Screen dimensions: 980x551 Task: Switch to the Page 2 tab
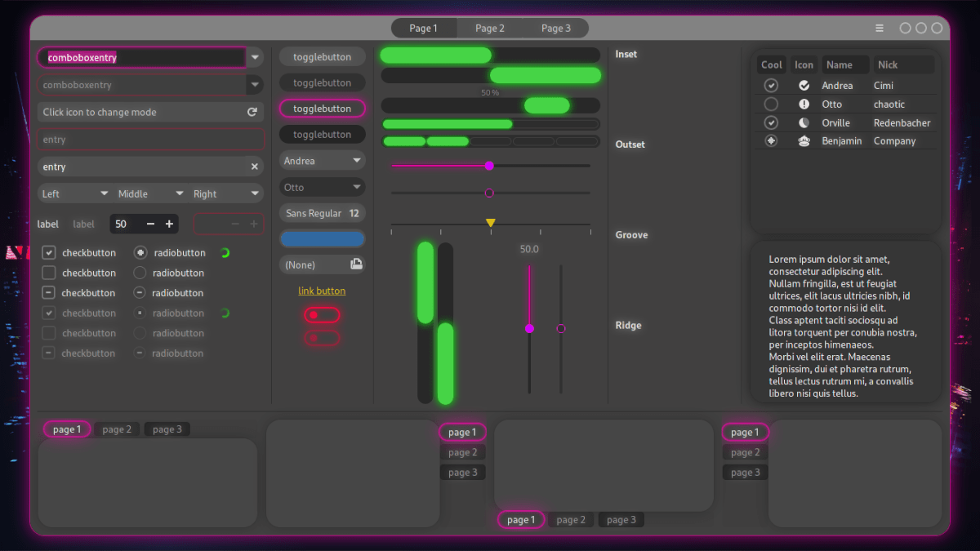coord(490,27)
